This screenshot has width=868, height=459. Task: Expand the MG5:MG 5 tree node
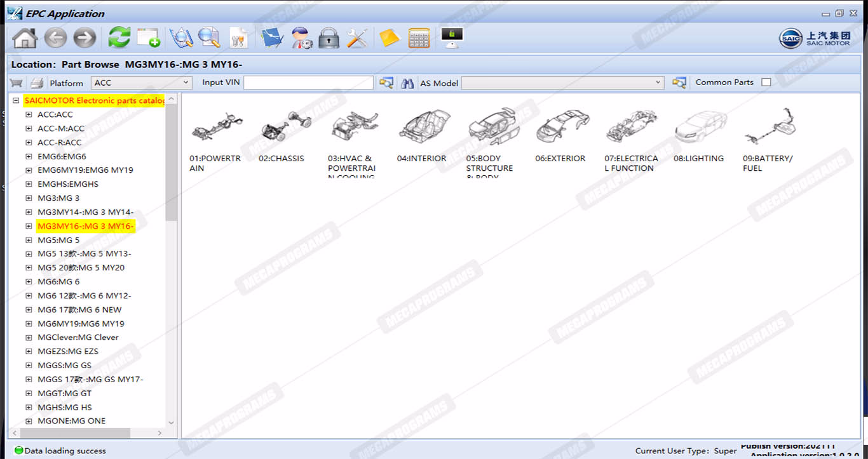click(x=29, y=240)
